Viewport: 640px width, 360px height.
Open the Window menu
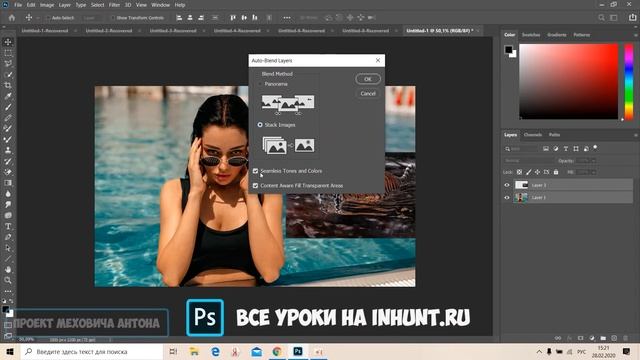tap(160, 5)
